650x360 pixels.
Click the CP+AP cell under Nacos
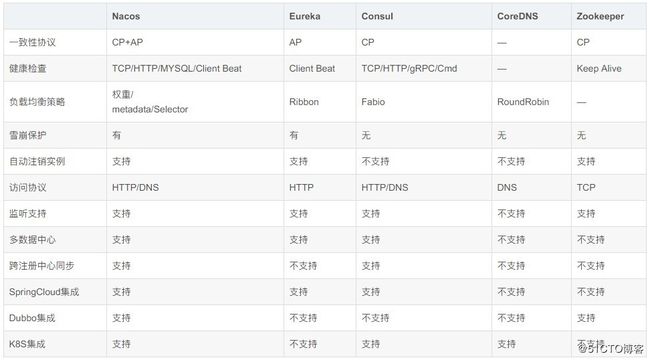tap(127, 42)
